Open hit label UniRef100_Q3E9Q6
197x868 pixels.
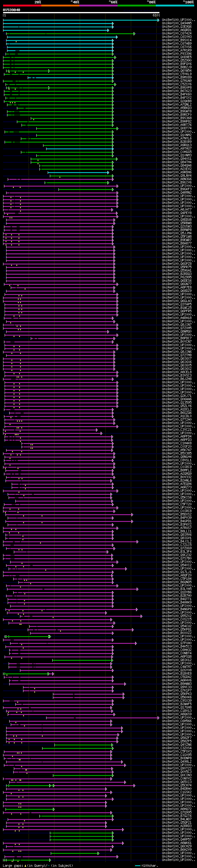click(x=177, y=26)
